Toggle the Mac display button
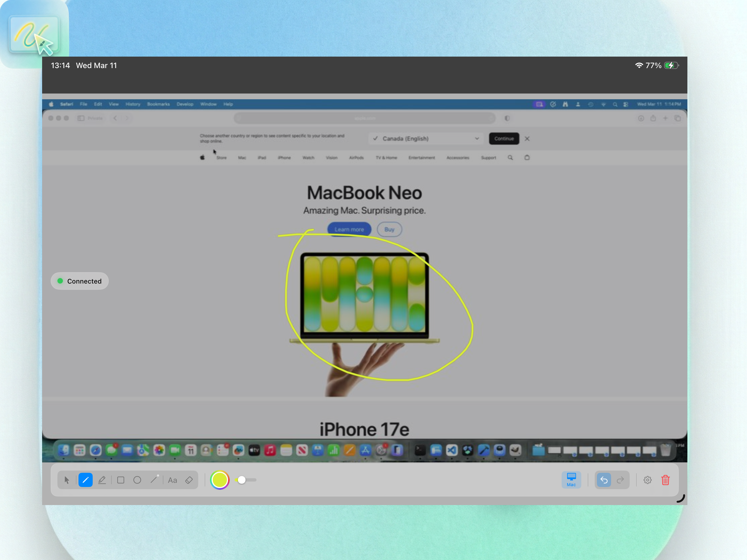Image resolution: width=747 pixels, height=560 pixels. (571, 480)
